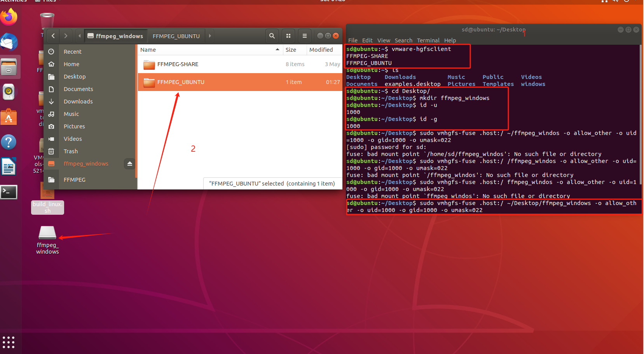The width and height of the screenshot is (644, 354).
Task: Open Terminal's Search menu
Action: tap(403, 40)
